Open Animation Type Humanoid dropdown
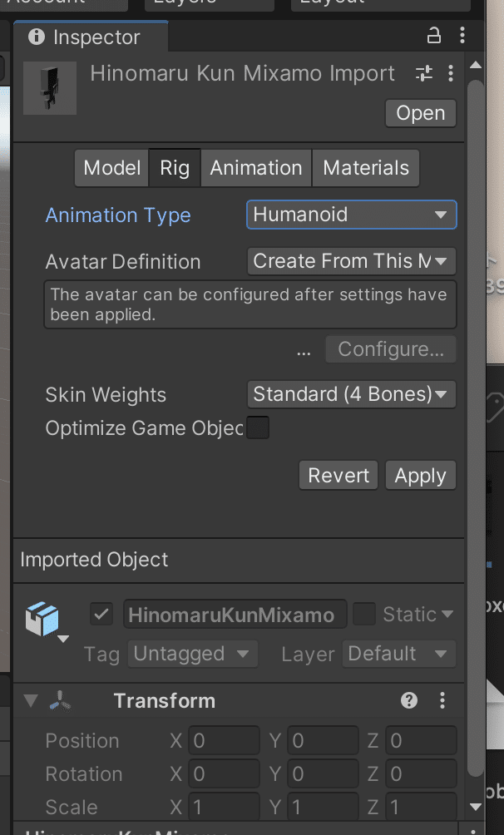Viewport: 504px width, 835px height. 352,215
